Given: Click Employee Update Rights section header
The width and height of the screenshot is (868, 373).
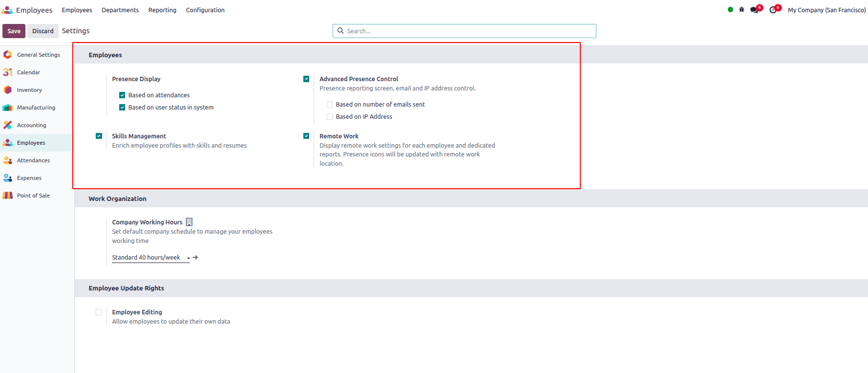Looking at the screenshot, I should click(127, 288).
